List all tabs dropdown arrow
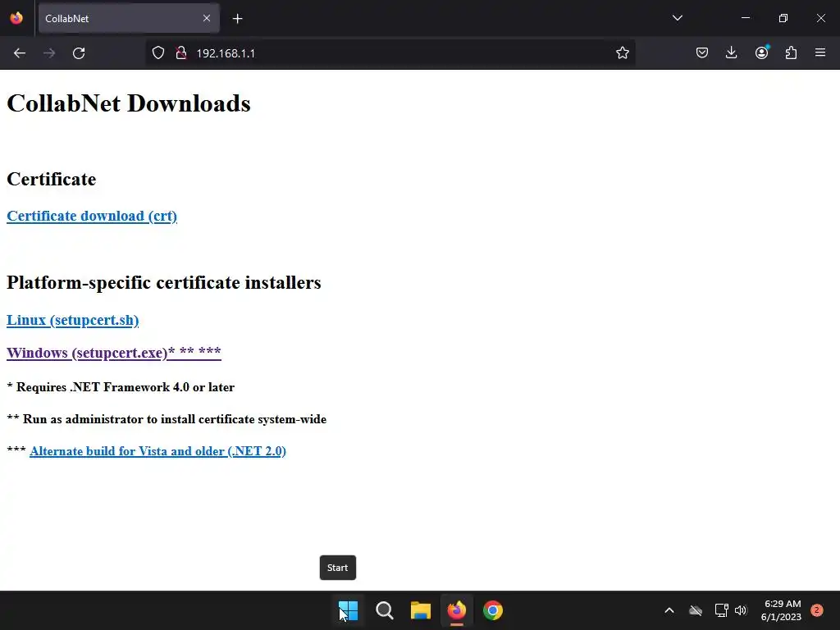This screenshot has height=630, width=840. tap(677, 18)
